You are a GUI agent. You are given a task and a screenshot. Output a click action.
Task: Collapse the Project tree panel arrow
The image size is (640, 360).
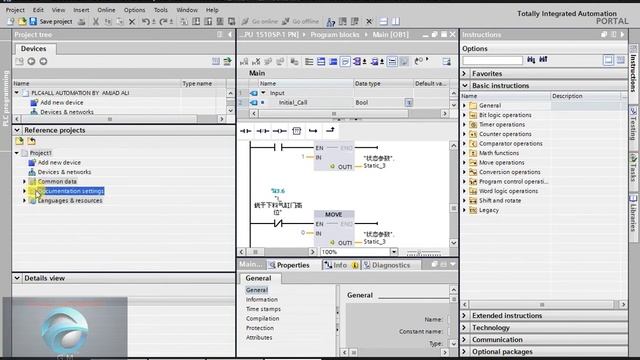230,35
